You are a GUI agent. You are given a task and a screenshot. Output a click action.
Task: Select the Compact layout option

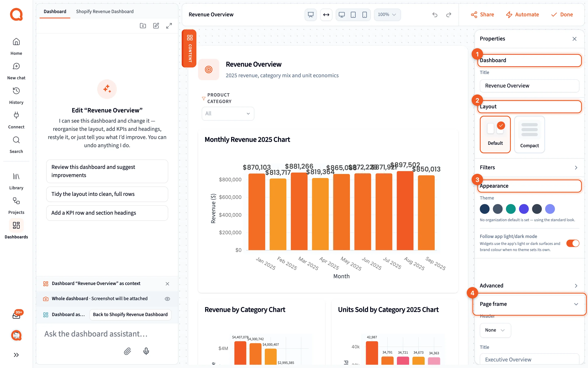tap(529, 134)
